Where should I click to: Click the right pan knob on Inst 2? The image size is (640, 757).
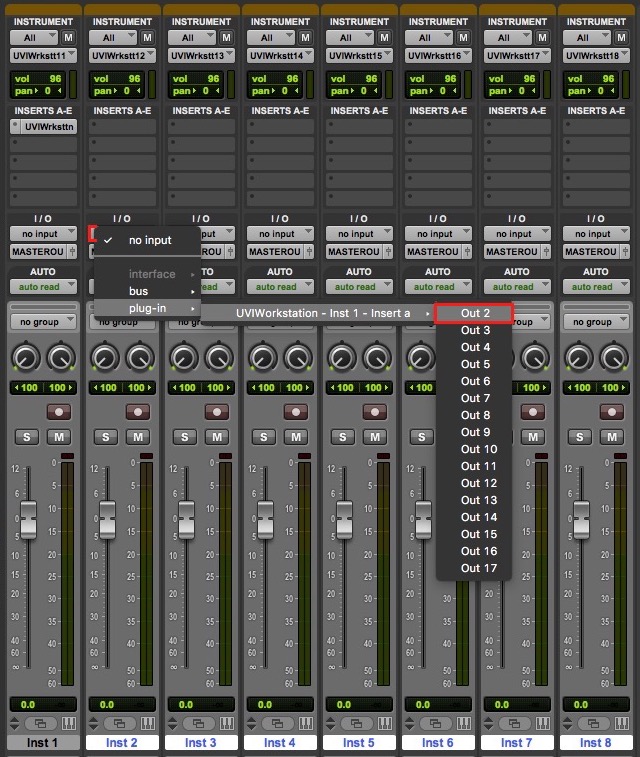click(140, 358)
